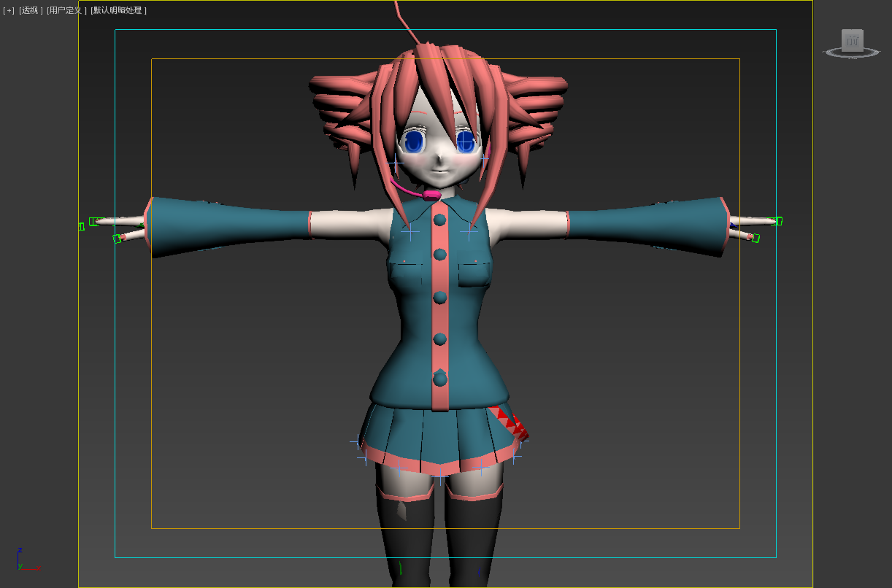Click the ViewCube front face
The image size is (892, 588).
852,41
